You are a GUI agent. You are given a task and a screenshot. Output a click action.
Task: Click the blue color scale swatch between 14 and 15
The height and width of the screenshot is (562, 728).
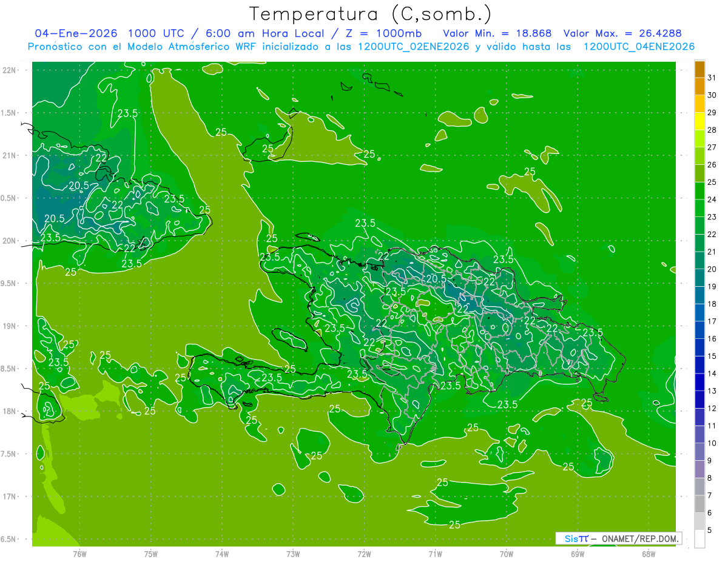[x=699, y=365]
